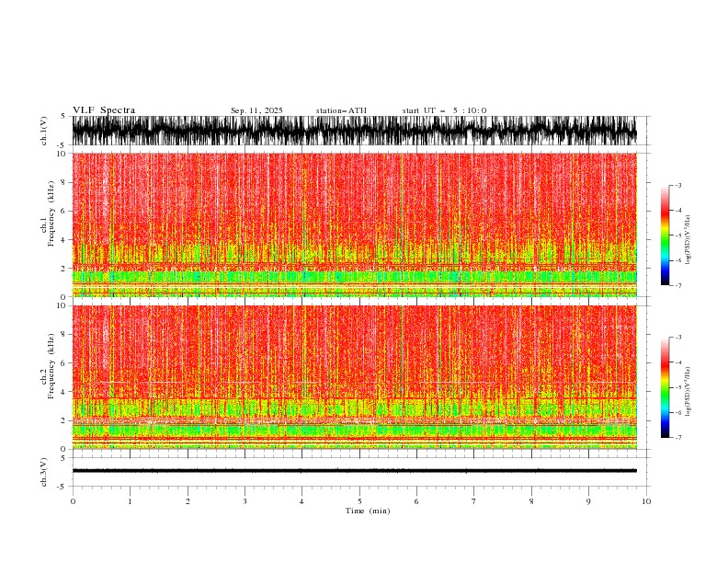Image resolution: width=728 pixels, height=563 pixels.
Task: Click the "ch.1(V)" axis label
Action: (44, 131)
